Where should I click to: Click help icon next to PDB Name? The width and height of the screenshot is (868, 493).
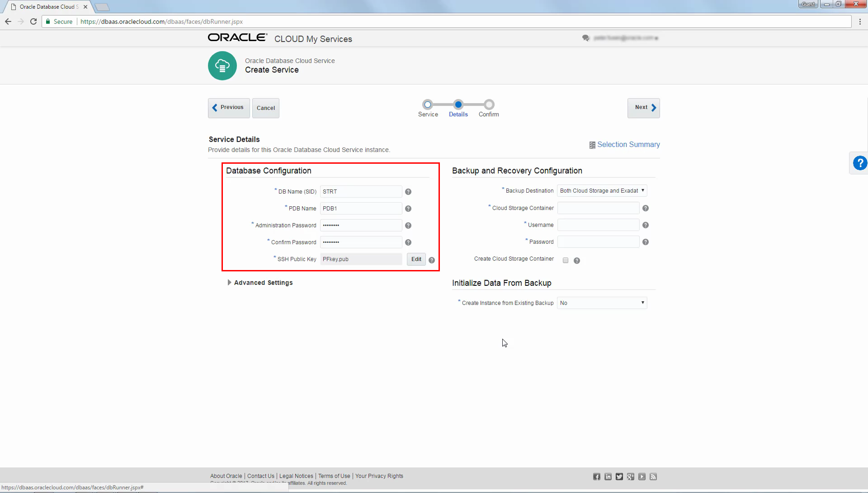[408, 209]
